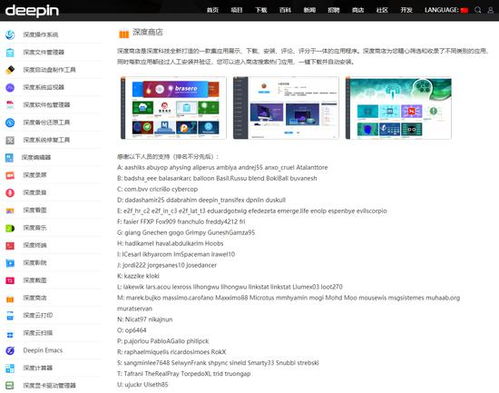The height and width of the screenshot is (393, 499).
Task: Click 新闻 in the top navigation
Action: (310, 10)
